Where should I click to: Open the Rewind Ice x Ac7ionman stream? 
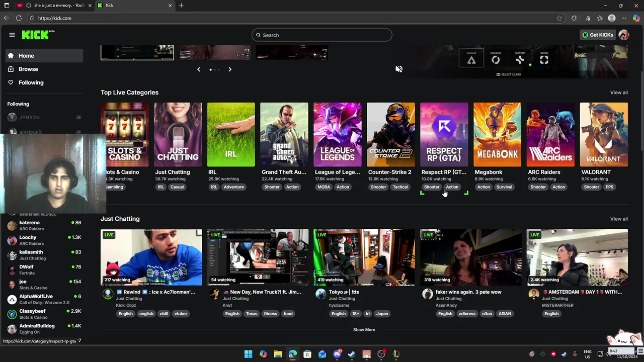point(151,257)
